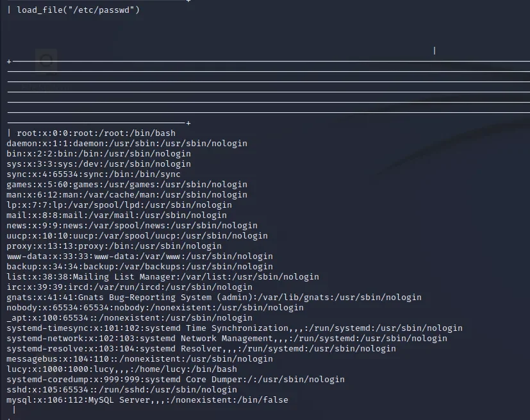This screenshot has width=530, height=420.
Task: Click the systemd-timesync entry line
Action: [x=234, y=328]
